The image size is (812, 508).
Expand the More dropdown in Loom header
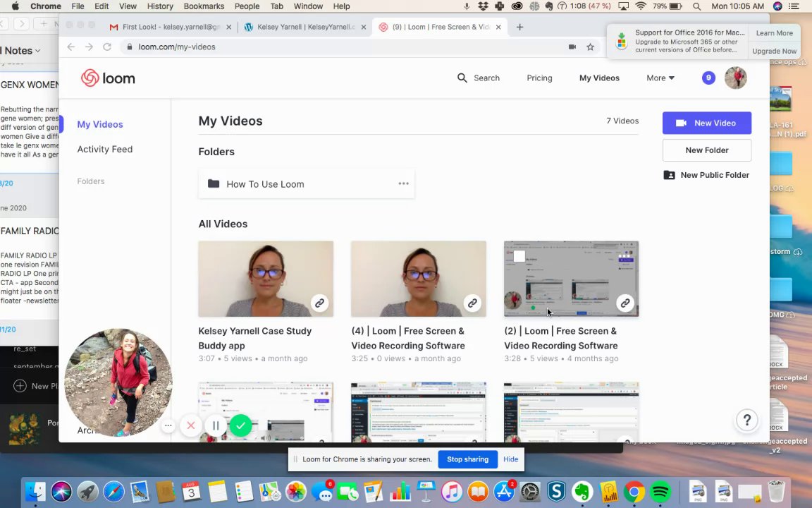(x=660, y=78)
